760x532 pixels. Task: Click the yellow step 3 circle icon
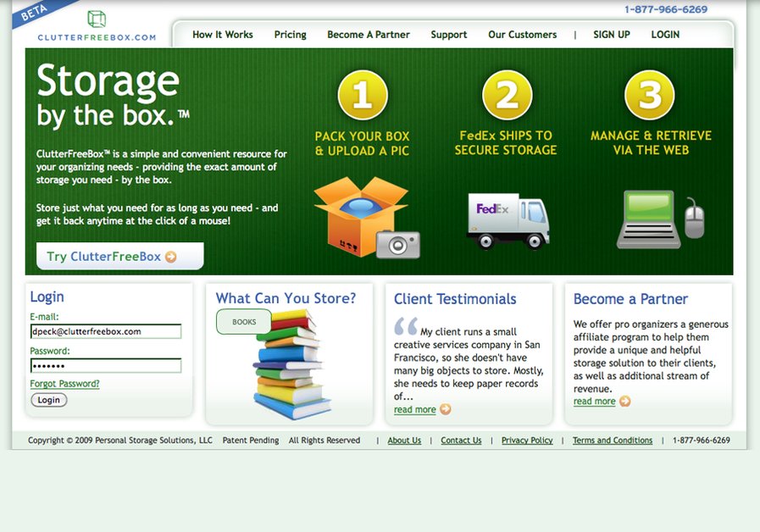click(x=653, y=97)
